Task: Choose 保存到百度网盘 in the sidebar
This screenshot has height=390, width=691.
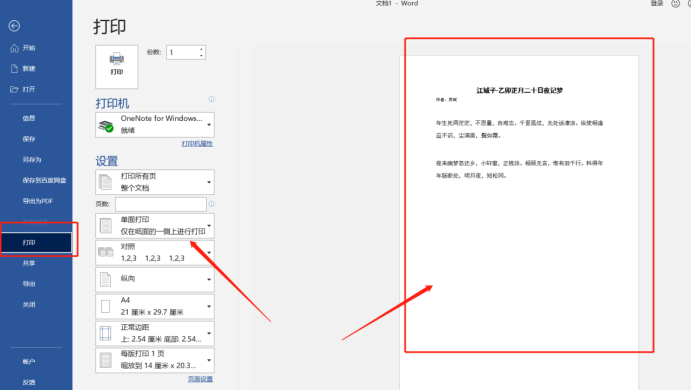Action: 44,180
